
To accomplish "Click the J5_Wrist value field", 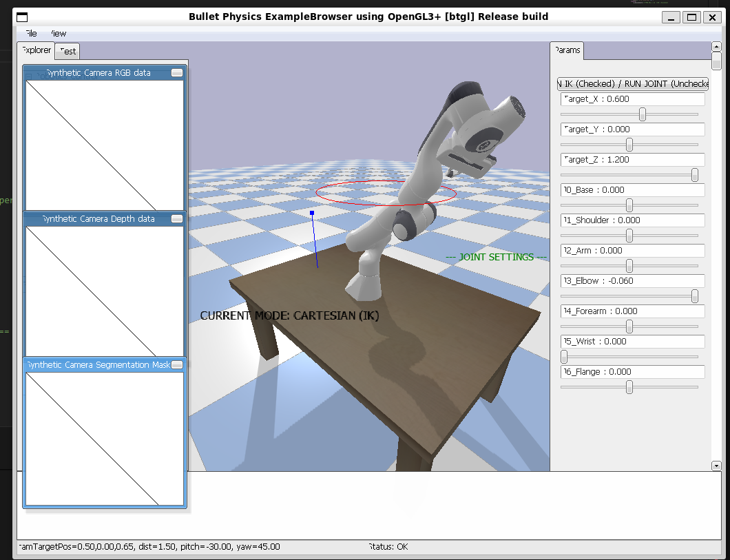I will click(x=633, y=341).
